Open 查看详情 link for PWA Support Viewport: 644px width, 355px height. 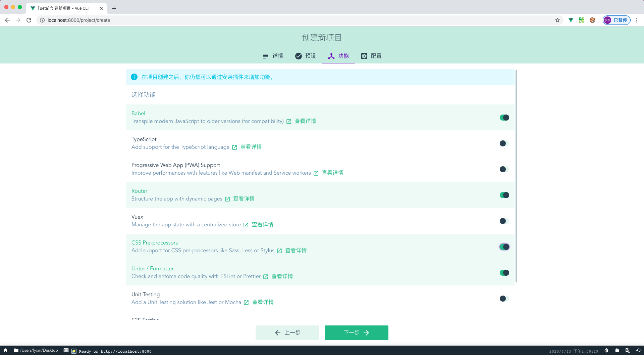tap(332, 173)
